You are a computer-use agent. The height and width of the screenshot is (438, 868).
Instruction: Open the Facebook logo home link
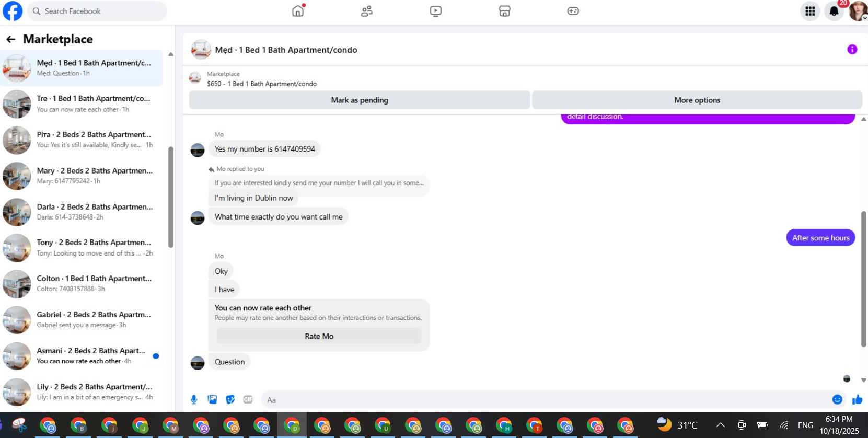(x=13, y=11)
